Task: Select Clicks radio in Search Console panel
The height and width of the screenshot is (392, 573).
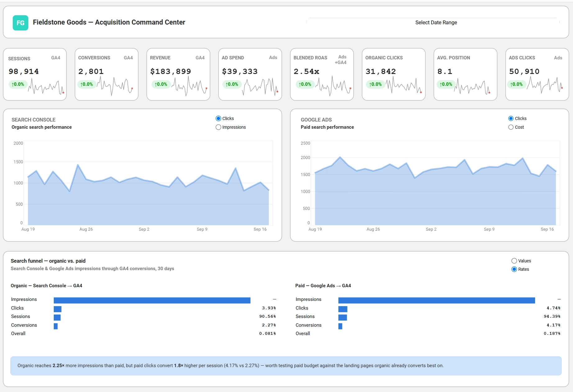Action: pyautogui.click(x=218, y=118)
